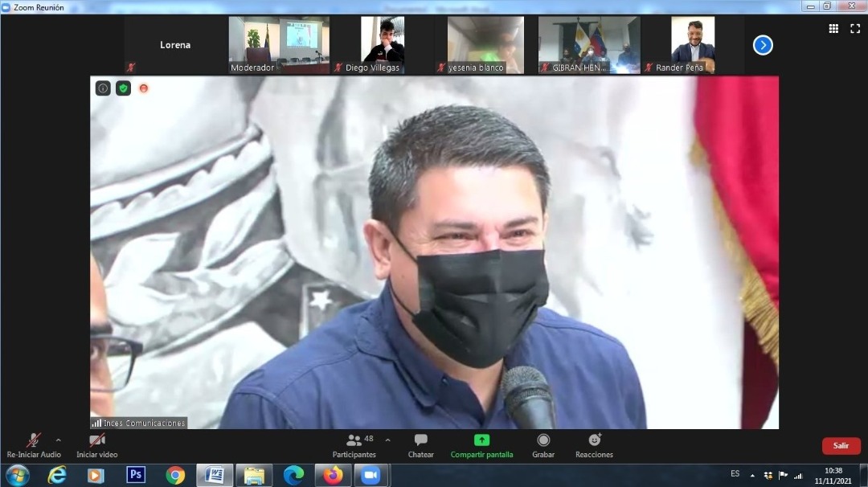Click the red recording indicator icon
This screenshot has height=487, width=868.
[144, 88]
